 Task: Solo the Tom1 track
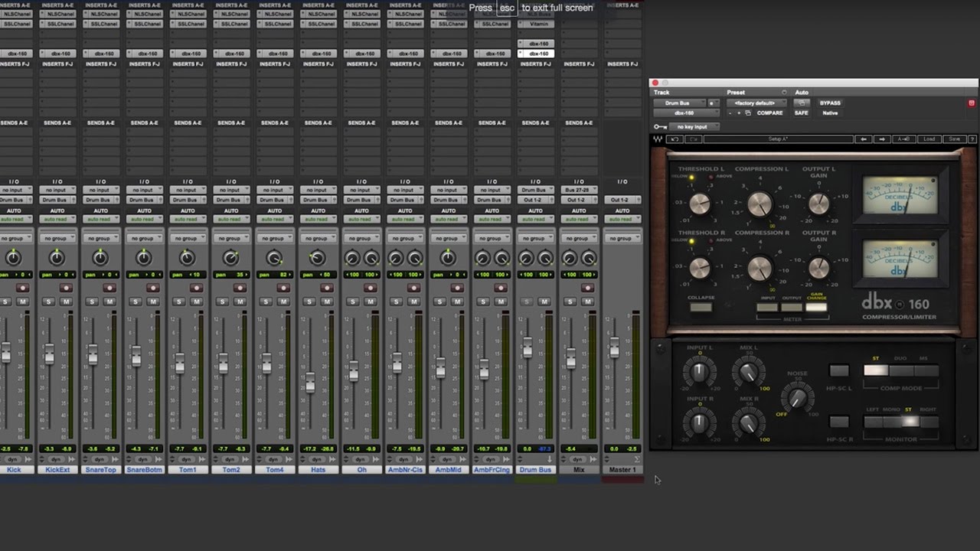tap(178, 302)
